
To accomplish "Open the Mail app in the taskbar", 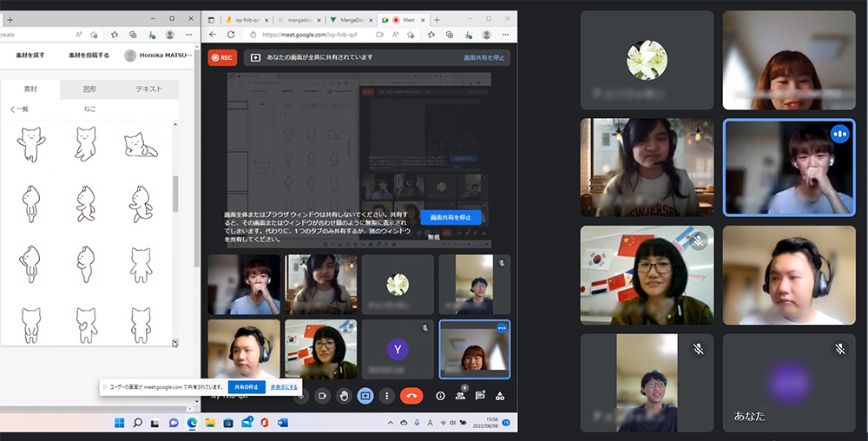I will 247,423.
